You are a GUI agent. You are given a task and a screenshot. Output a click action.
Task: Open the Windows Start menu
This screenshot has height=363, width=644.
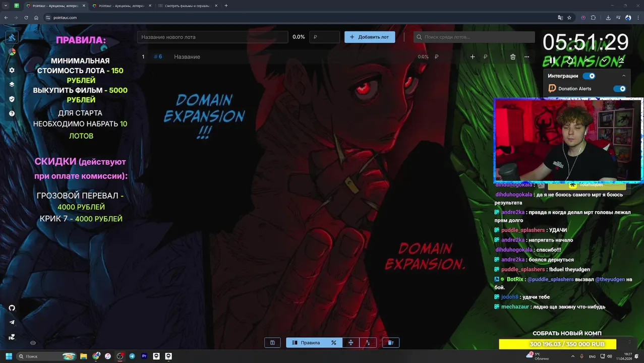pyautogui.click(x=9, y=356)
